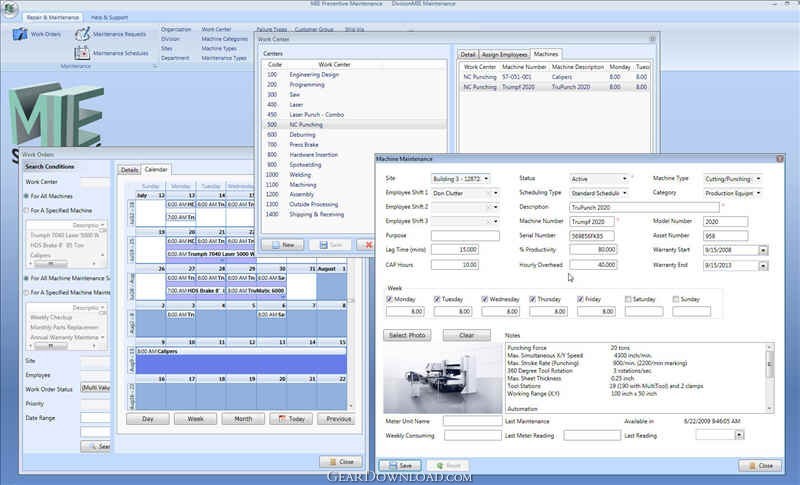Open the Employee Shift 1 dropdown
Image resolution: width=800 pixels, height=485 pixels.
[495, 193]
